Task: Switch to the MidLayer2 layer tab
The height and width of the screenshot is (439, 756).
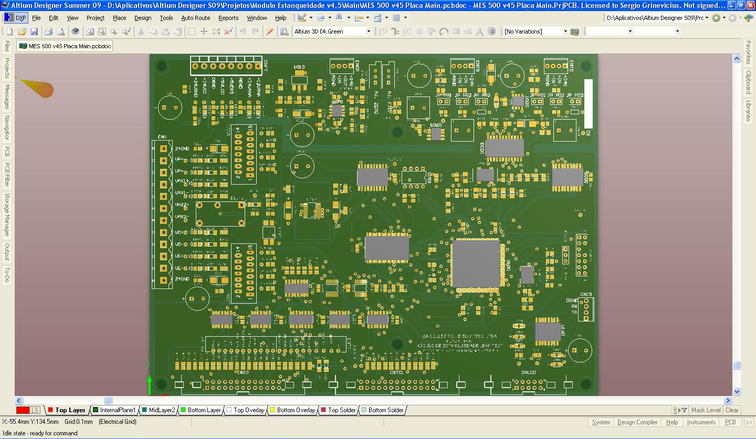Action: 158,410
